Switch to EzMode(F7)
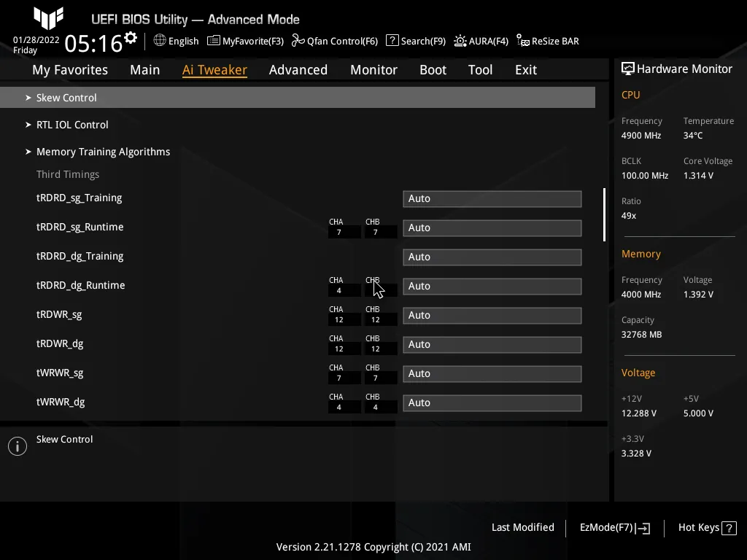747x560 pixels. click(x=606, y=528)
